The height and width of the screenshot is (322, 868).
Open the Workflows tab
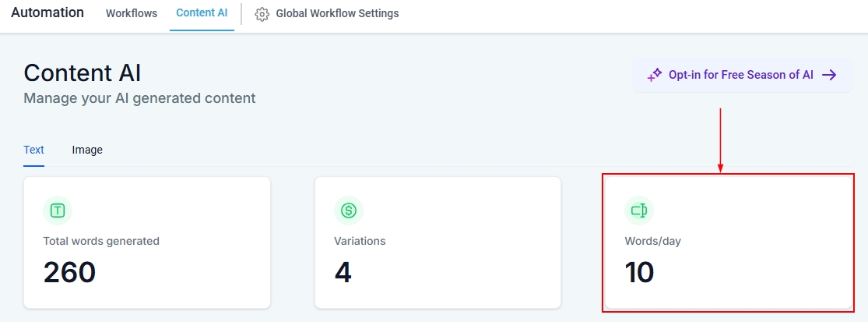[132, 13]
